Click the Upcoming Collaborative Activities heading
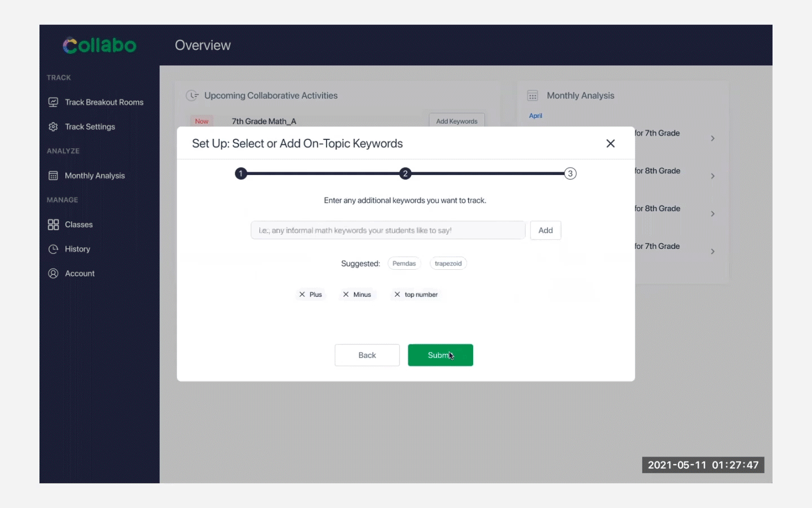This screenshot has width=812, height=508. 271,95
